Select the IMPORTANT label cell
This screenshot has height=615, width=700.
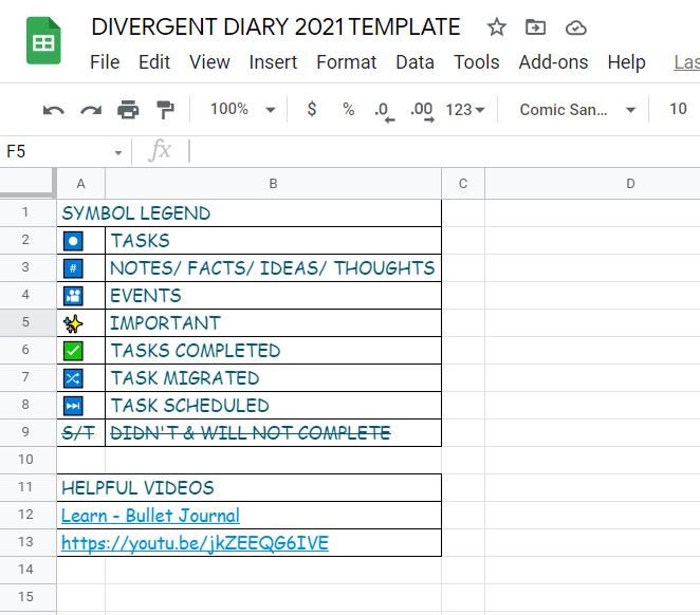point(273,323)
